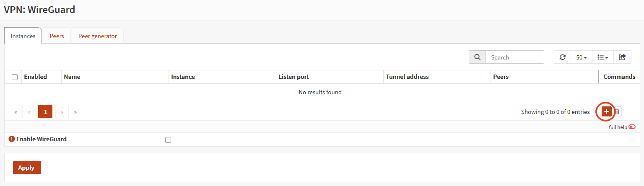Tick the Enable WireGuard checkbox
This screenshot has width=644, height=186.
click(168, 140)
